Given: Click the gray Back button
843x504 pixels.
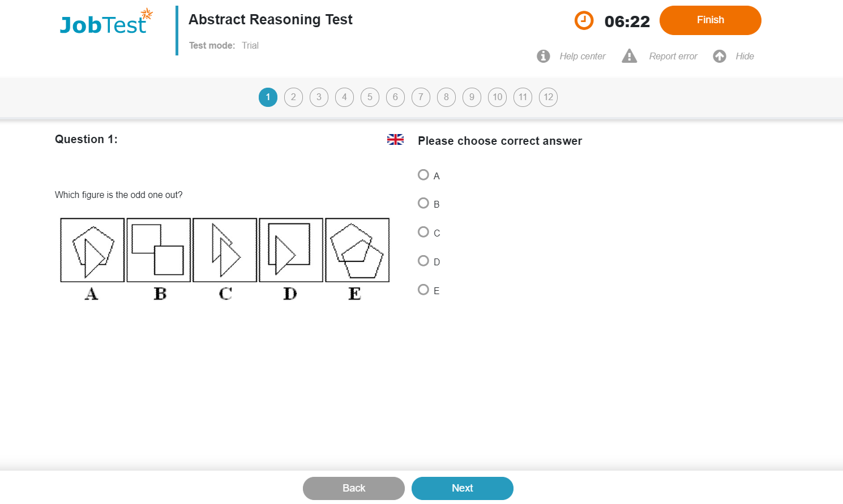Looking at the screenshot, I should tap(354, 488).
